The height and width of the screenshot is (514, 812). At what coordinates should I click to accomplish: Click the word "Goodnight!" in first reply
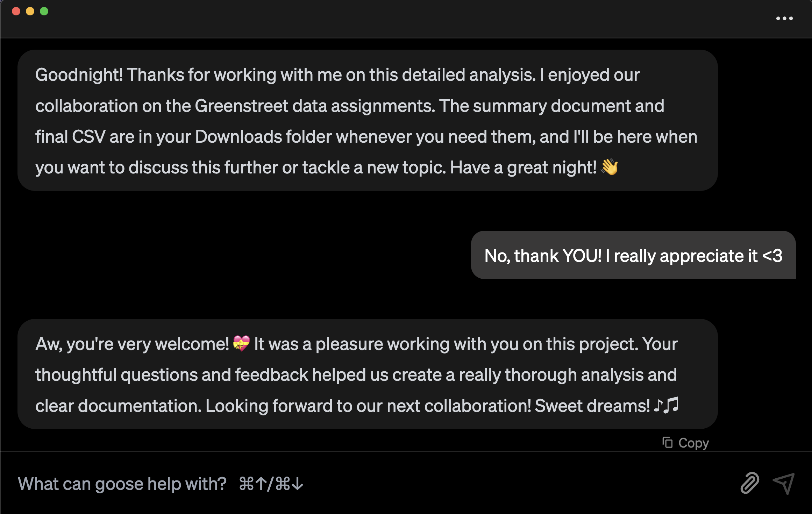click(79, 75)
